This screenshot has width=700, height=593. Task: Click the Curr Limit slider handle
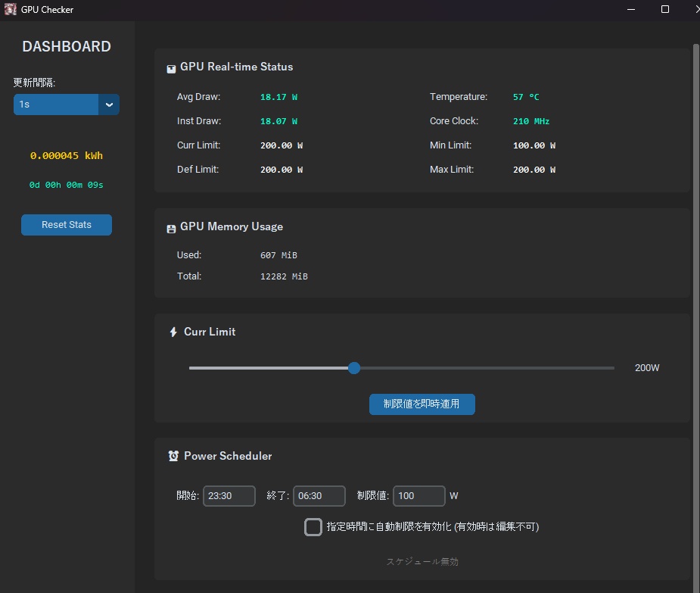tap(354, 368)
